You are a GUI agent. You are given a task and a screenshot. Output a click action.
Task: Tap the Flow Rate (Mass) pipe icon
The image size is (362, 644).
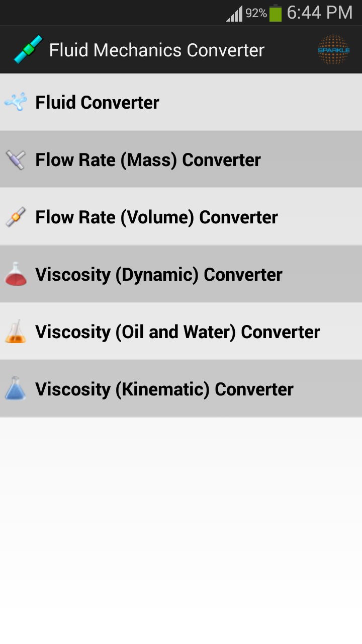(x=16, y=160)
